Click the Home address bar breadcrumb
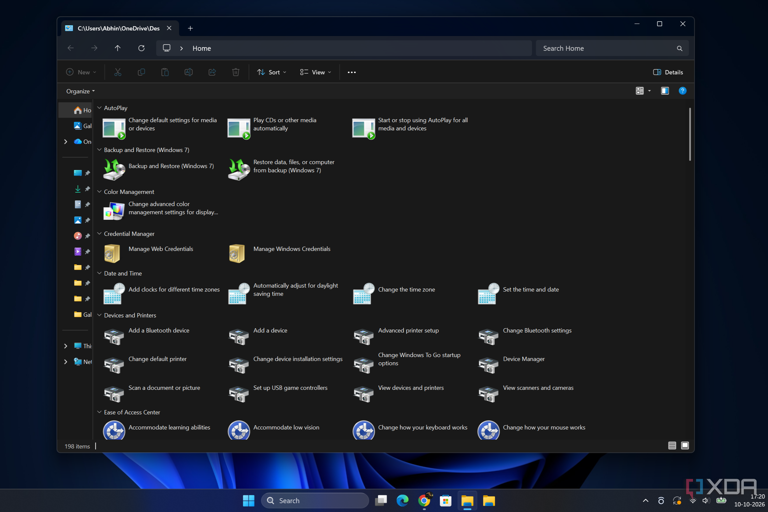Screen dimensions: 768x512 pyautogui.click(x=202, y=49)
